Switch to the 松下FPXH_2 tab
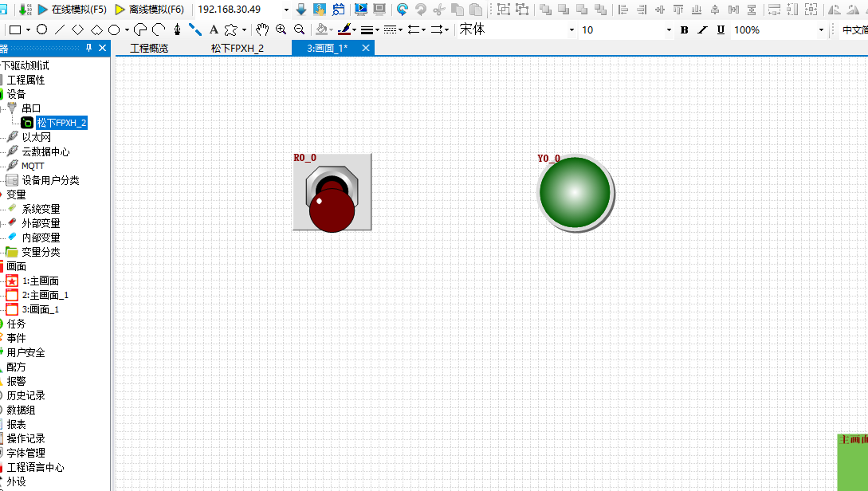 (x=238, y=49)
